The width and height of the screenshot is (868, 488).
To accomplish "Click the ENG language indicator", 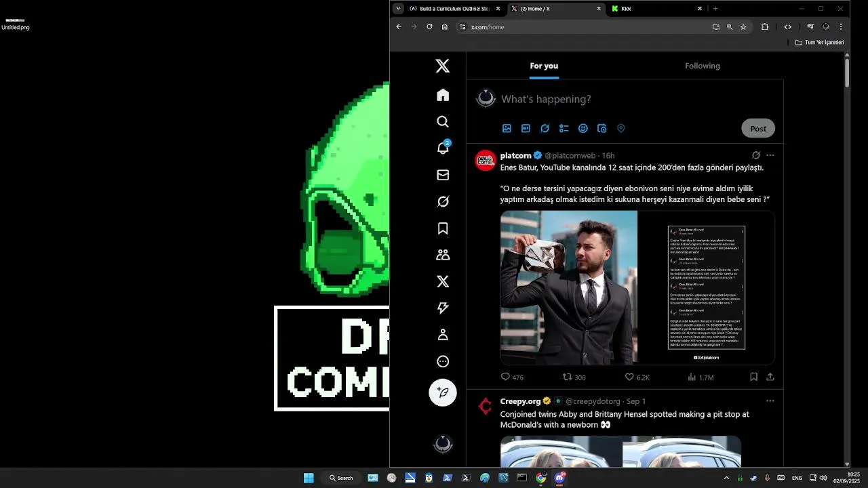I will tap(797, 478).
